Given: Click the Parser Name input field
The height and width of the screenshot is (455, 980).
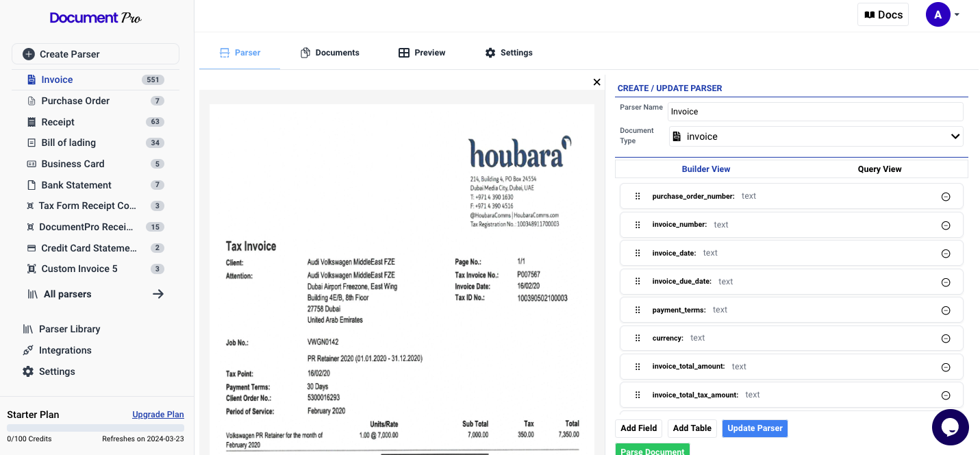Looking at the screenshot, I should [816, 111].
